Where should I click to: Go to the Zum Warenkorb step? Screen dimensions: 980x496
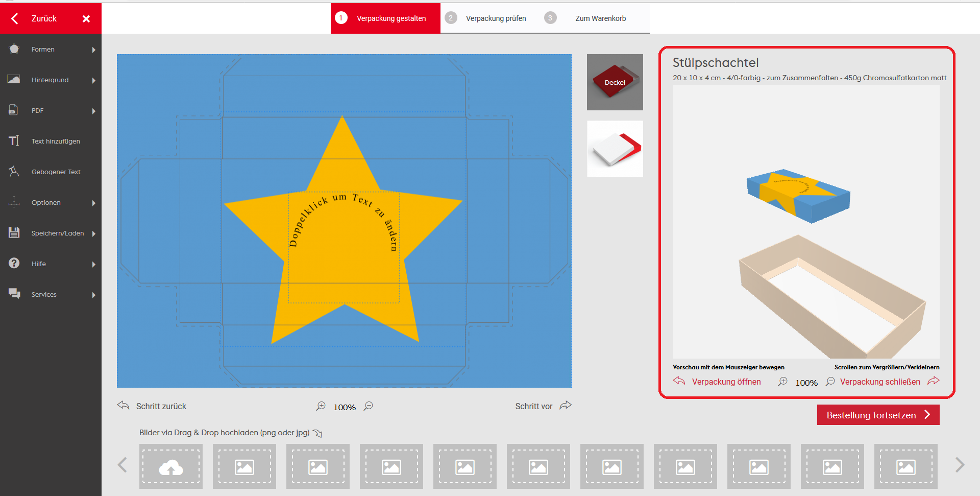click(600, 18)
